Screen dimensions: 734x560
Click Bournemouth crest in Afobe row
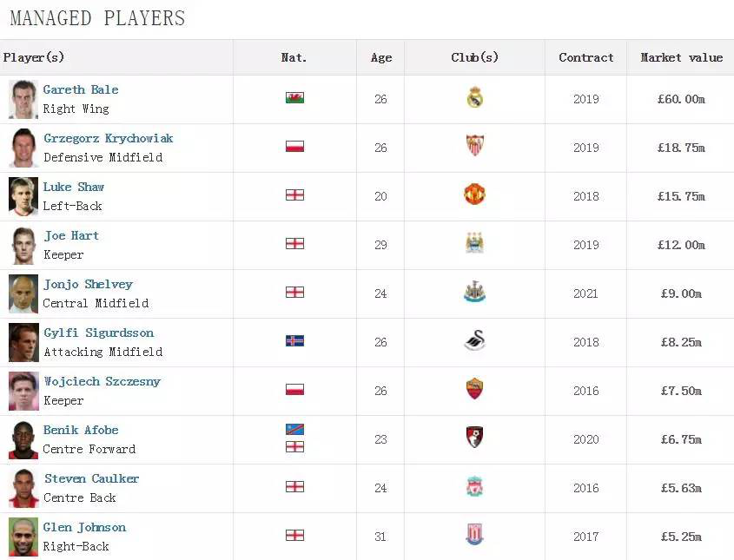[474, 438]
